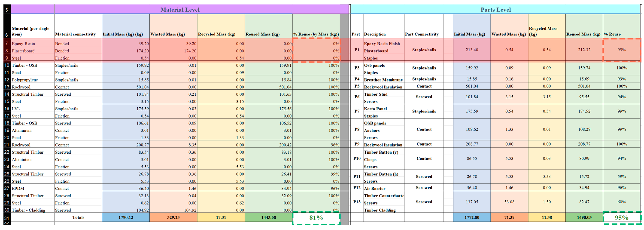Click the Part Connectivity column header
The width and height of the screenshot is (644, 230).
pyautogui.click(x=422, y=34)
